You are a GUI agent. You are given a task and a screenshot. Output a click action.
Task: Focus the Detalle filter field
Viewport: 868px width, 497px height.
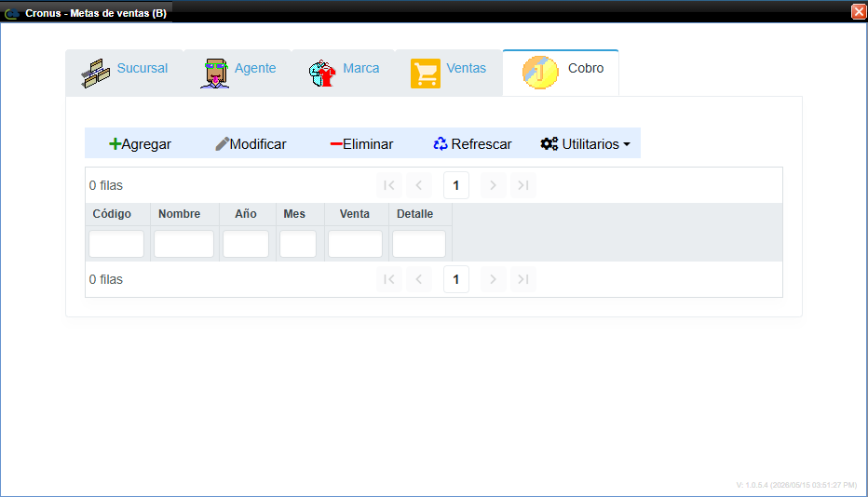(419, 244)
